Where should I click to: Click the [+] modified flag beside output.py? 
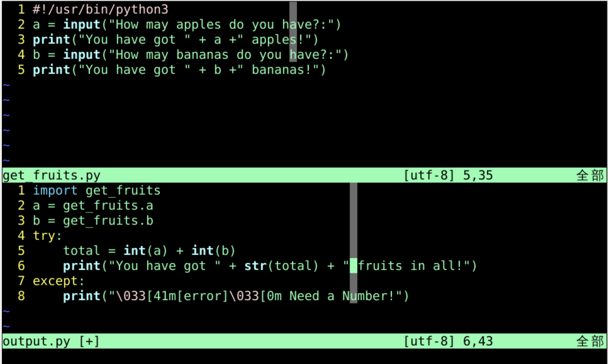point(89,341)
